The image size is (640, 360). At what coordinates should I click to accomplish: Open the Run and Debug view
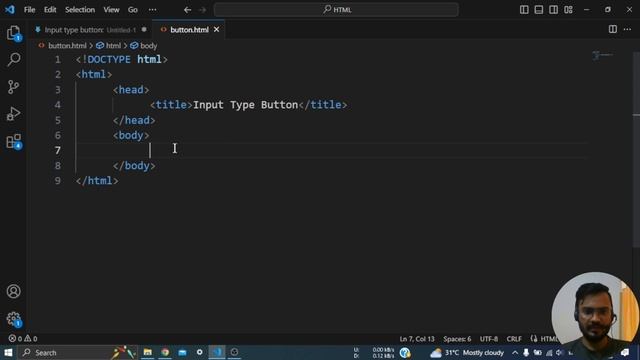(x=13, y=114)
